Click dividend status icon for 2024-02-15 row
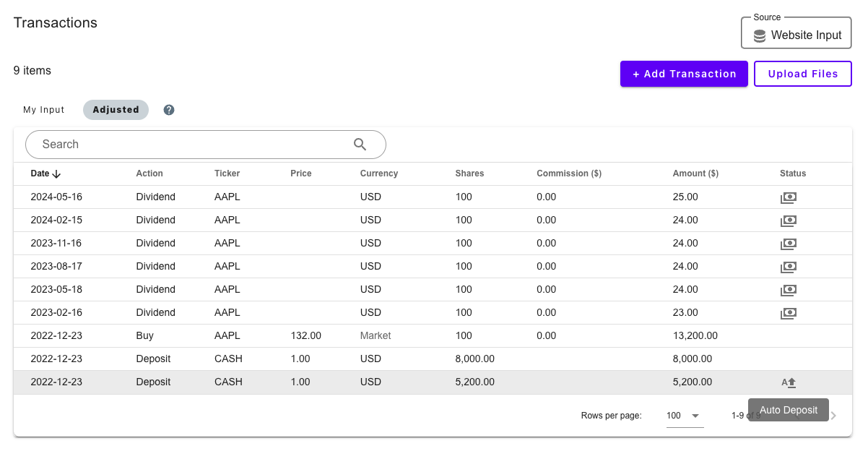 (788, 220)
